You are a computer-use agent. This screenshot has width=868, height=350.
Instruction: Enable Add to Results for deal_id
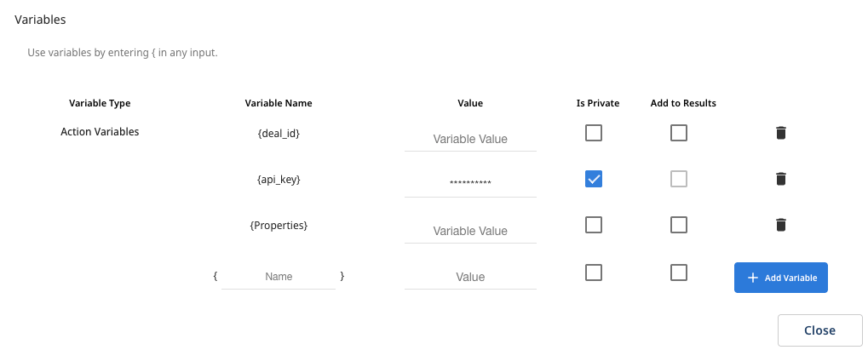(678, 133)
